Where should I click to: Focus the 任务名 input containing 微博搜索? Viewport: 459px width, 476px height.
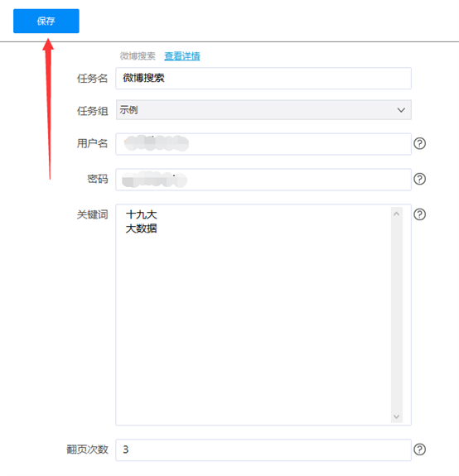pyautogui.click(x=263, y=79)
